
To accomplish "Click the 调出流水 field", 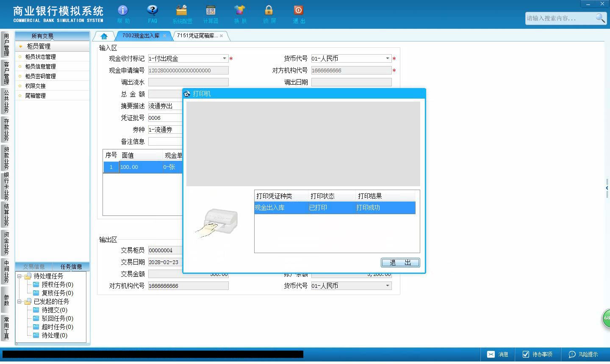I will (x=188, y=82).
